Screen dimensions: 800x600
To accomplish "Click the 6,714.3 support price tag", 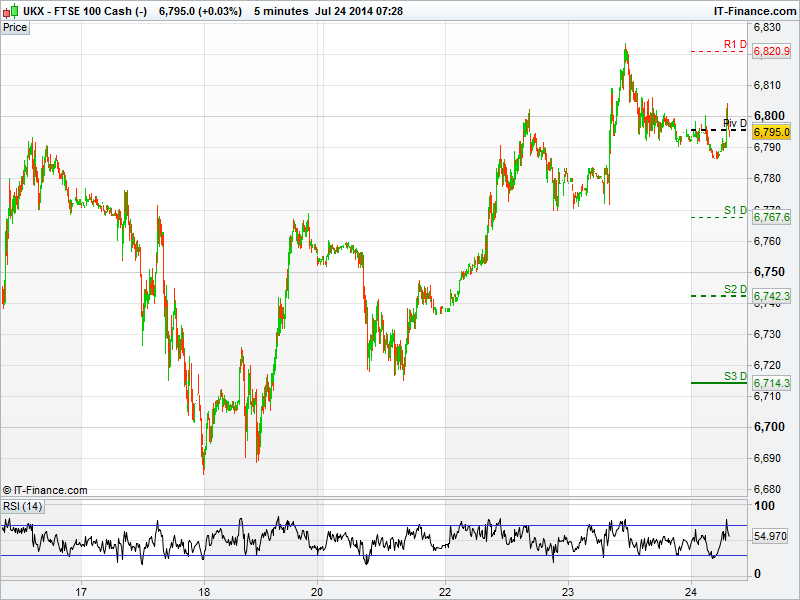I will [x=771, y=383].
